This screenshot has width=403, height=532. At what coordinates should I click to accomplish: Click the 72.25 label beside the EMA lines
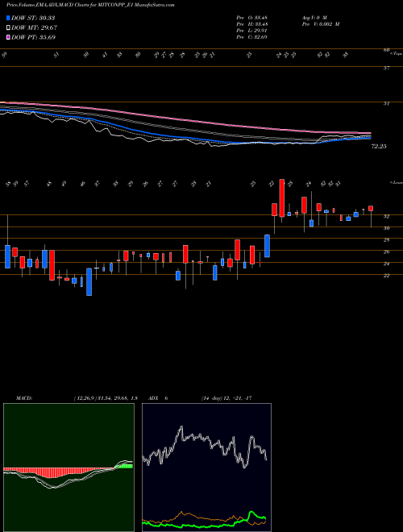[x=380, y=147]
